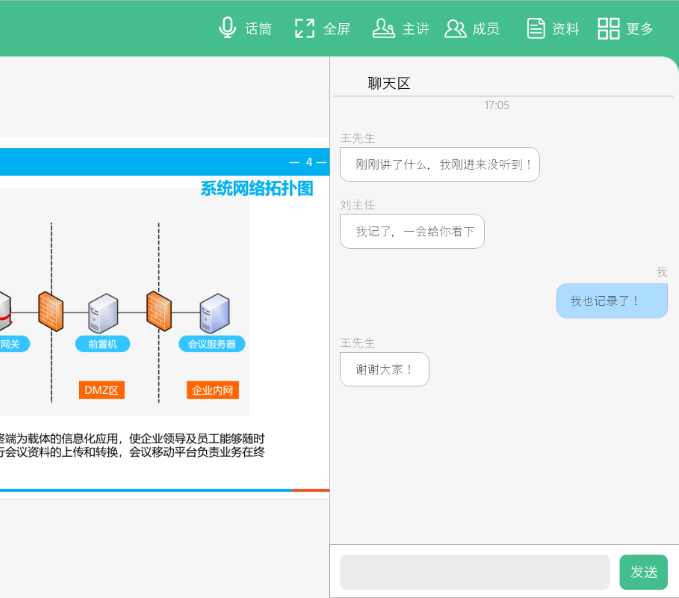
Task: Click the 会议服务器 server icon in the diagram
Action: (x=214, y=314)
